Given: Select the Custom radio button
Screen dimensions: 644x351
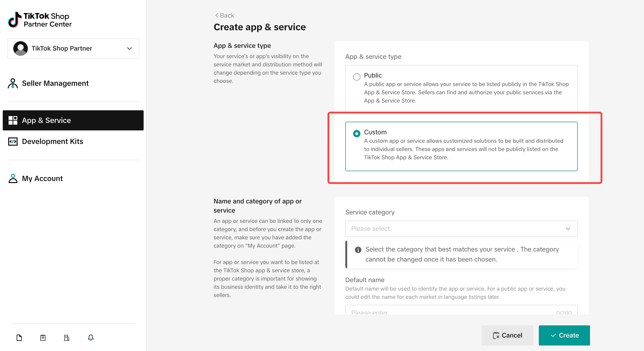Looking at the screenshot, I should (357, 133).
